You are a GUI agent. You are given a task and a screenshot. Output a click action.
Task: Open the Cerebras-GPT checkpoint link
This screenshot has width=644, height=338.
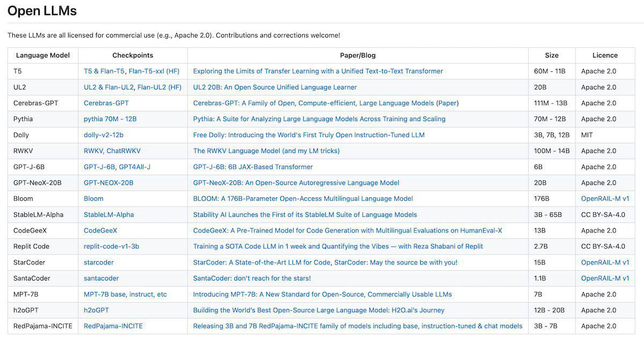coord(106,103)
